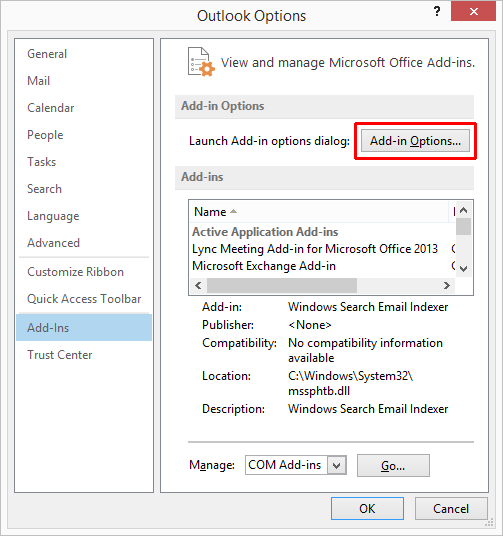Click the help question mark icon

(x=437, y=11)
